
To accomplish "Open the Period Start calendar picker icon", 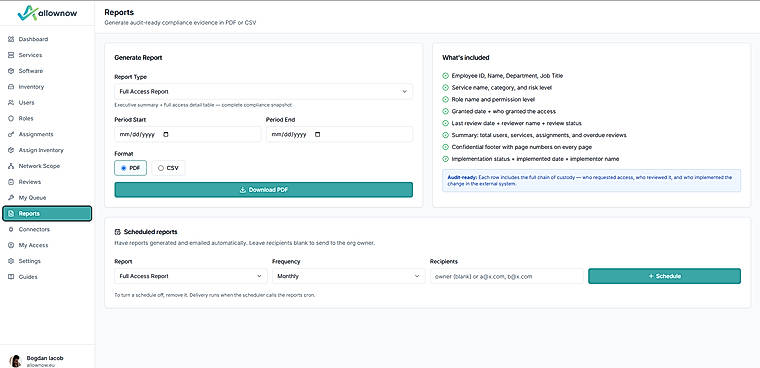I will (166, 135).
